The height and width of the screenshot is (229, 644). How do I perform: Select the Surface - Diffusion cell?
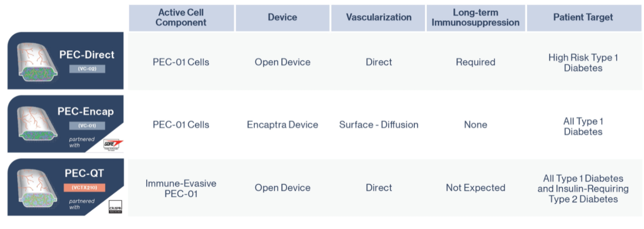379,125
